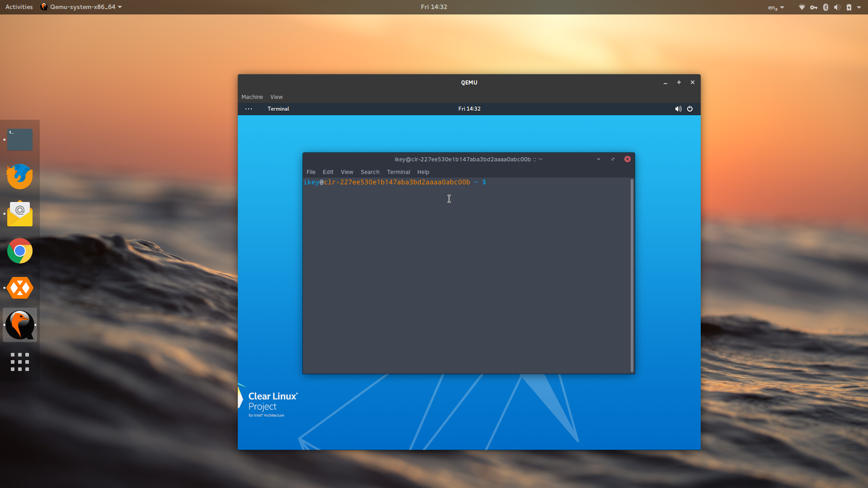868x488 pixels.
Task: Click the battery icon in the top bar
Action: [x=849, y=7]
